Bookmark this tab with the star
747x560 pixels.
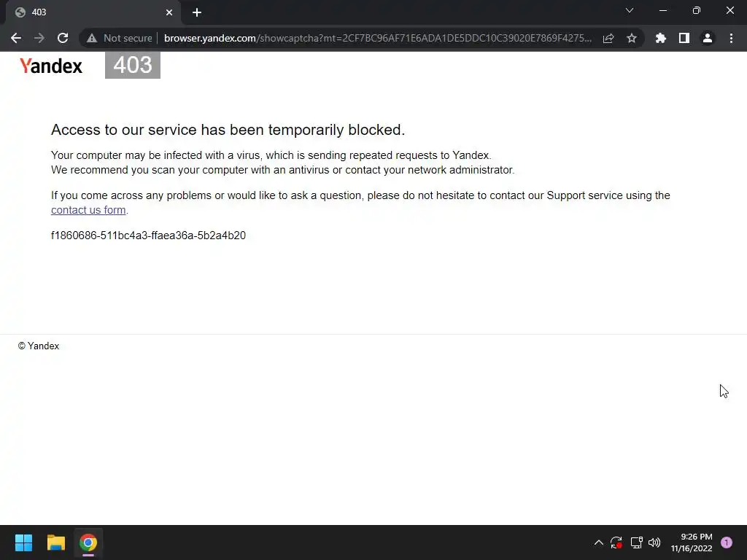632,38
